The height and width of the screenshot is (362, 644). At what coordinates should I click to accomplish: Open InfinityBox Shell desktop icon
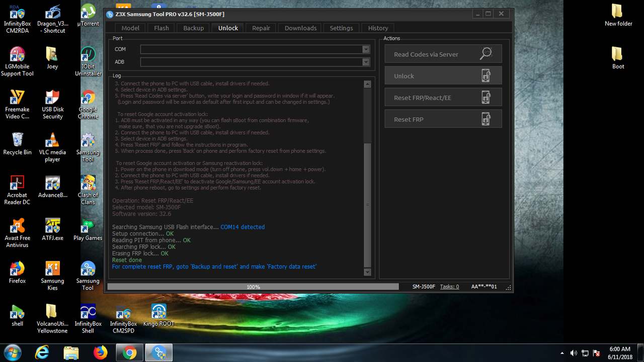88,318
